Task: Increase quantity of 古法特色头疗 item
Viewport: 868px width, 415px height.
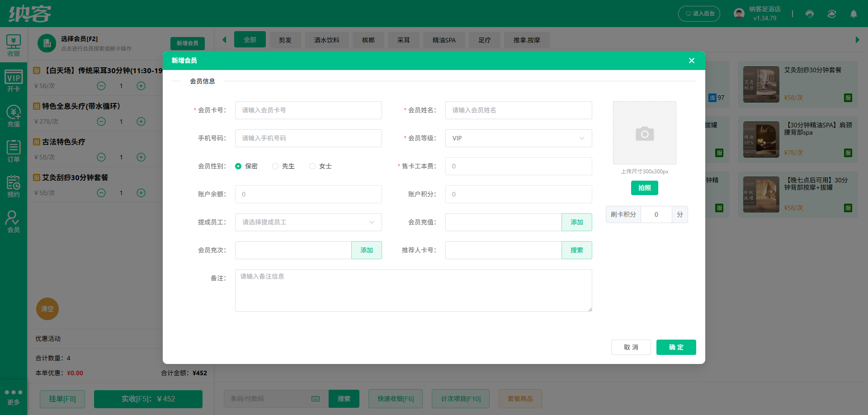Action: (x=141, y=157)
